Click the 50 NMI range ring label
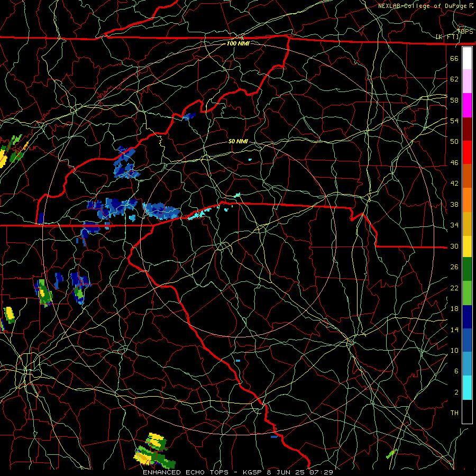 (238, 141)
